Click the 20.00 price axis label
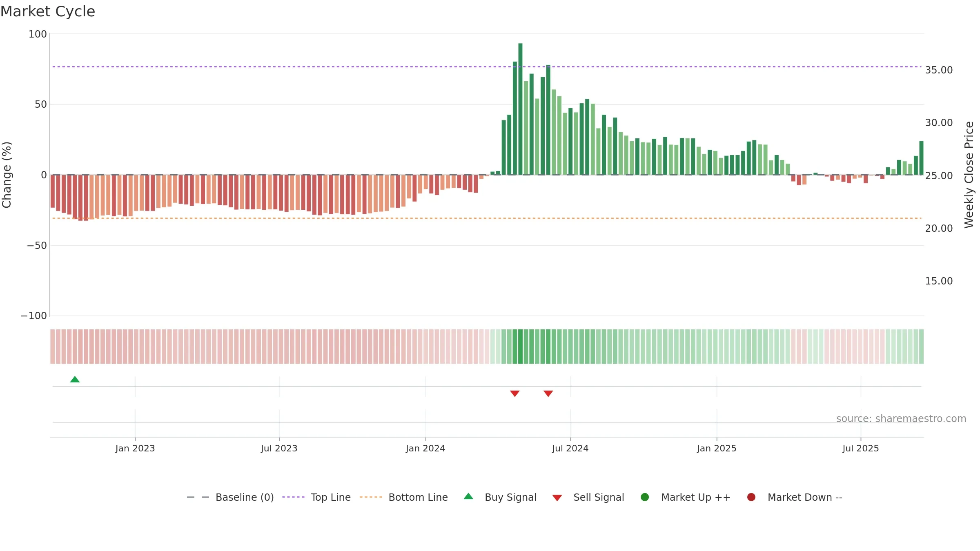980x551 pixels. (x=939, y=229)
